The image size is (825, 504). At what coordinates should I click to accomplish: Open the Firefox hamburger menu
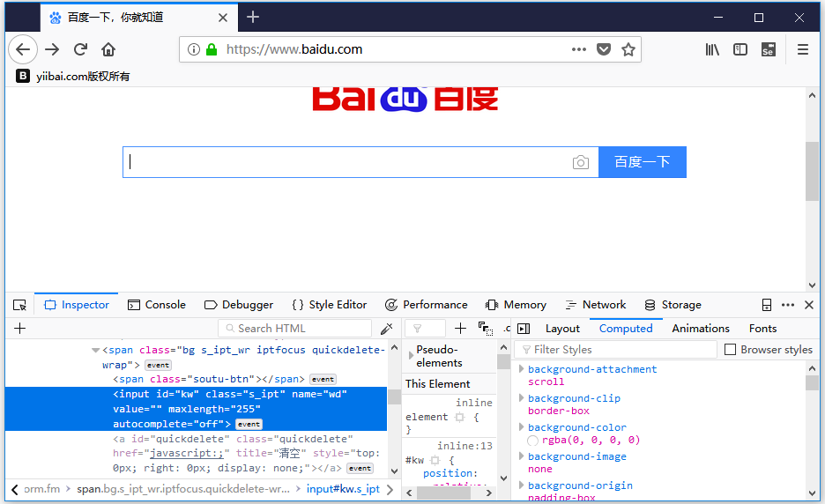(x=803, y=49)
